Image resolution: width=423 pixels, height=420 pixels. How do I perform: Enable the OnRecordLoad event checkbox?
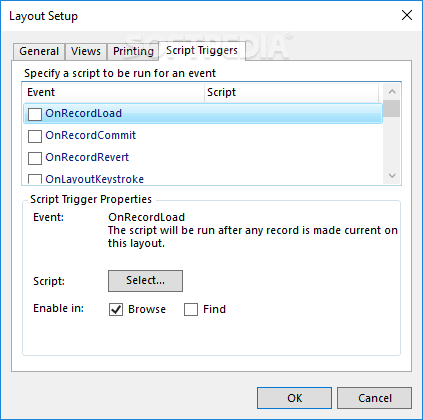tap(35, 114)
